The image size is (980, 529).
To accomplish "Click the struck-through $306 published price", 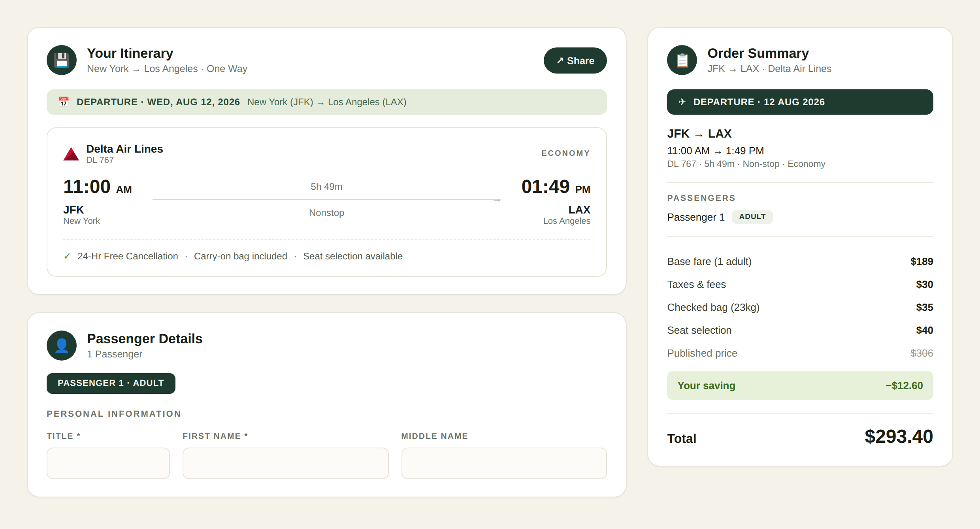I will tap(922, 353).
